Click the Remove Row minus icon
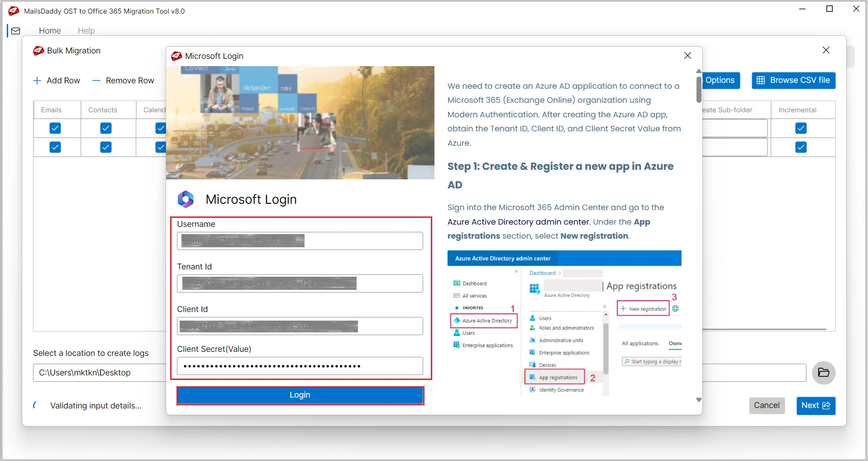 click(x=96, y=81)
